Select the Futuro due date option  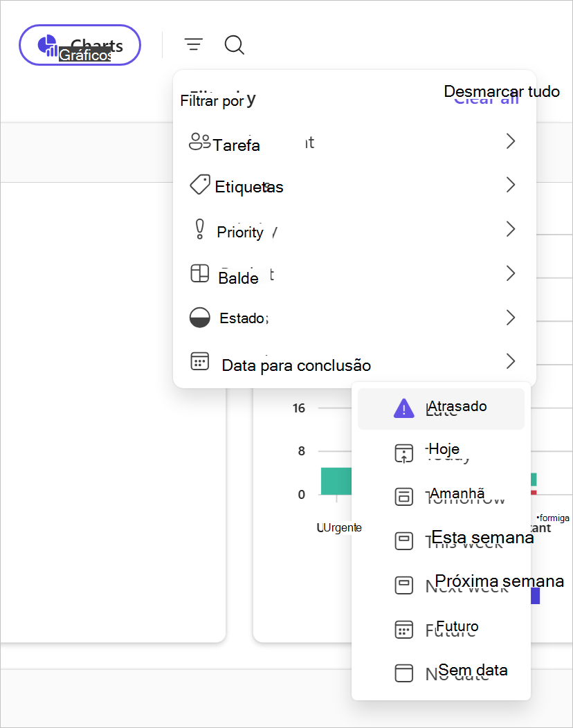(441, 630)
